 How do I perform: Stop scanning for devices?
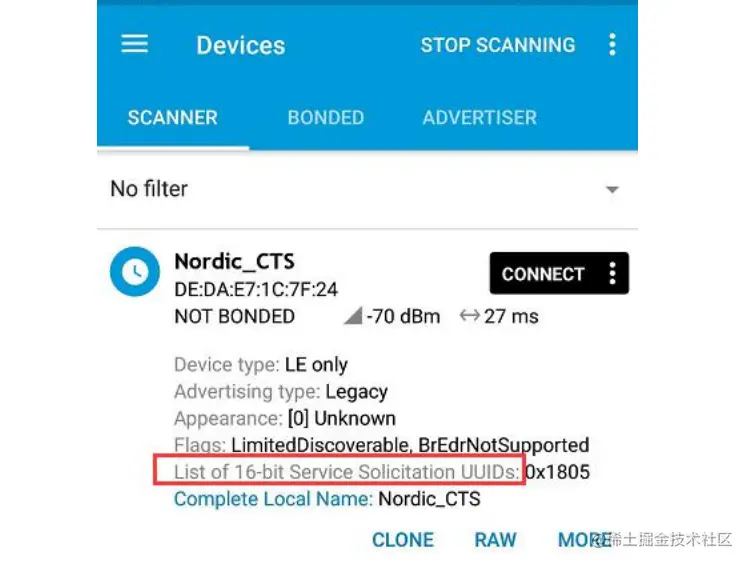click(498, 45)
